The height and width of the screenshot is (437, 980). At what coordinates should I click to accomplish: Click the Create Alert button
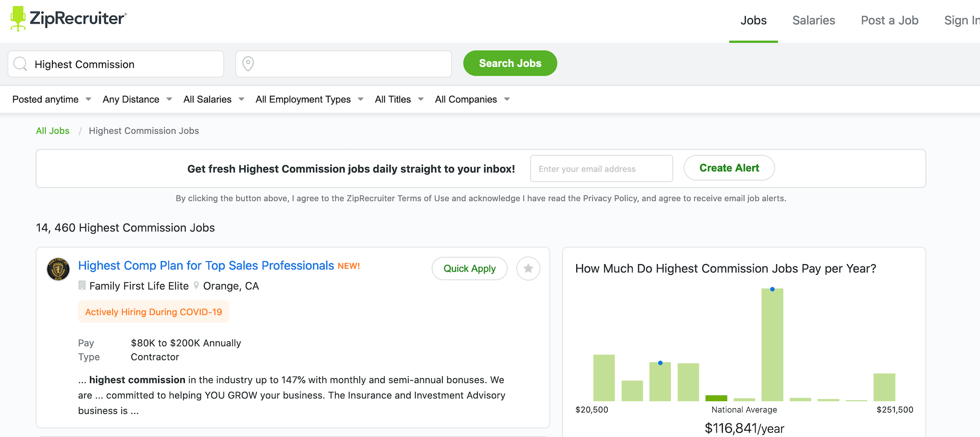(x=729, y=168)
